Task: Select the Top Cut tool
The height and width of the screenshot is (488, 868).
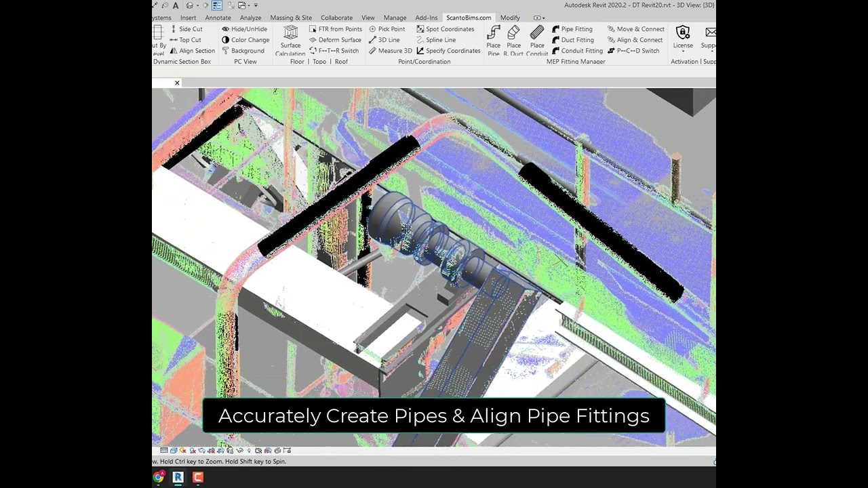Action: 186,40
